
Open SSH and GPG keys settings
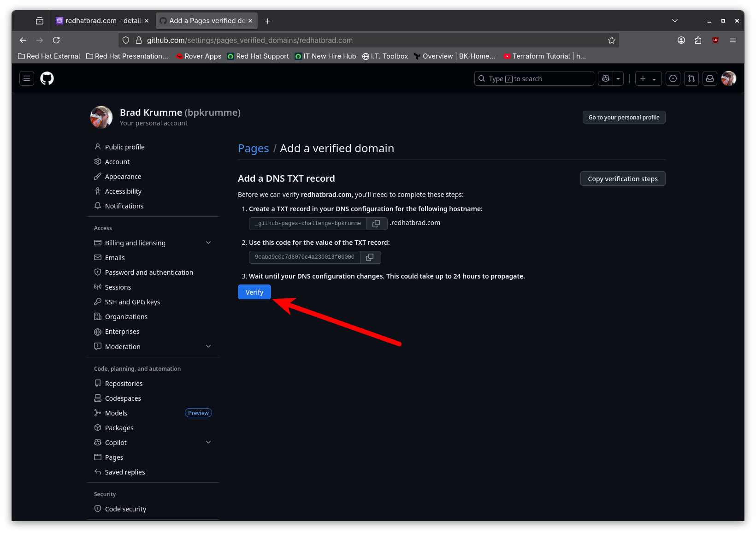click(153, 302)
